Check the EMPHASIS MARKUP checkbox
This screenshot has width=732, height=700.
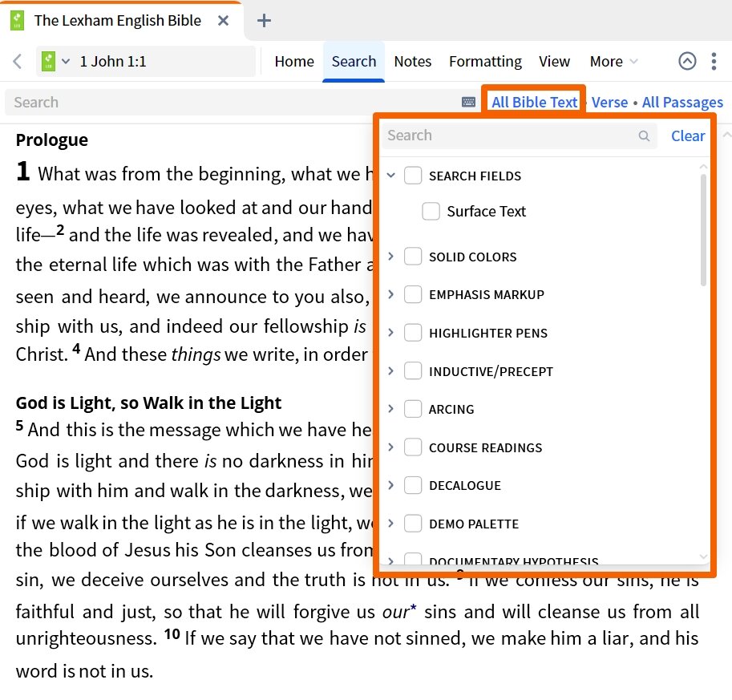click(x=413, y=294)
